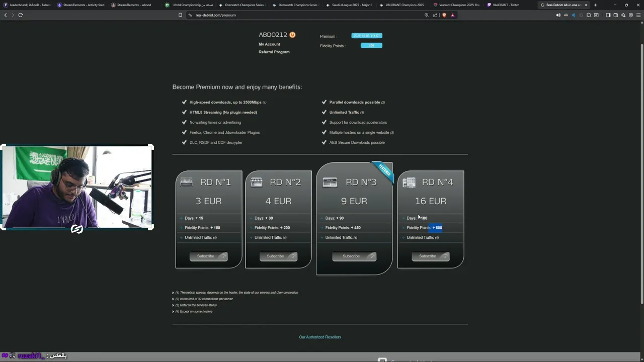The height and width of the screenshot is (362, 644).
Task: Click the '9 EUR' price text
Action: (x=354, y=201)
